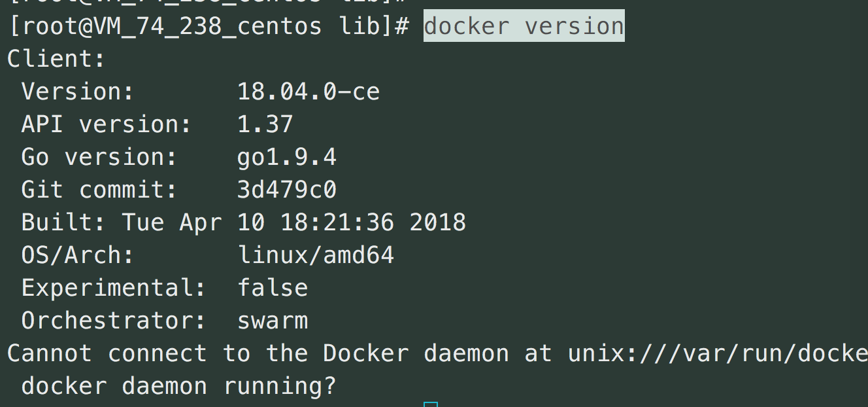Click the docker daemon running? line
Image resolution: width=868 pixels, height=407 pixels.
[x=179, y=386]
